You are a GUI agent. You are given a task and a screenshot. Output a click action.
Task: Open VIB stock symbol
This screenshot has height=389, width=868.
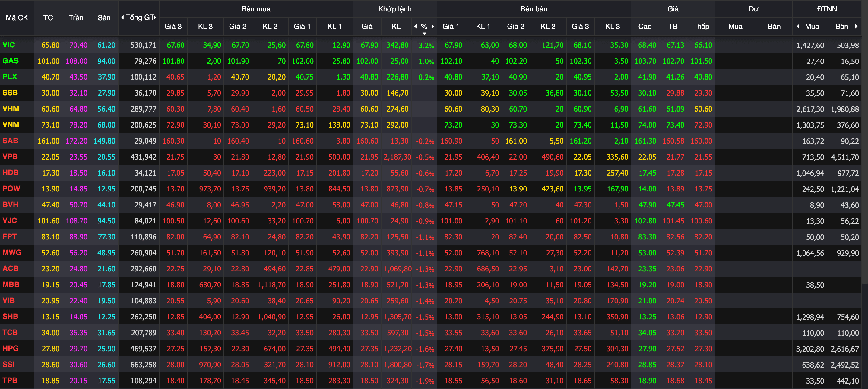[x=8, y=300]
